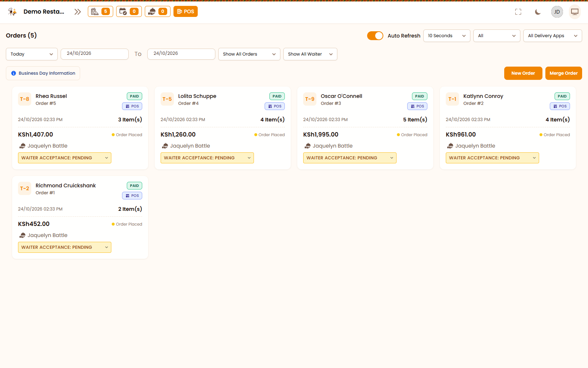The height and width of the screenshot is (368, 588).
Task: Click POS tag on Rhea Russel order
Action: [132, 106]
